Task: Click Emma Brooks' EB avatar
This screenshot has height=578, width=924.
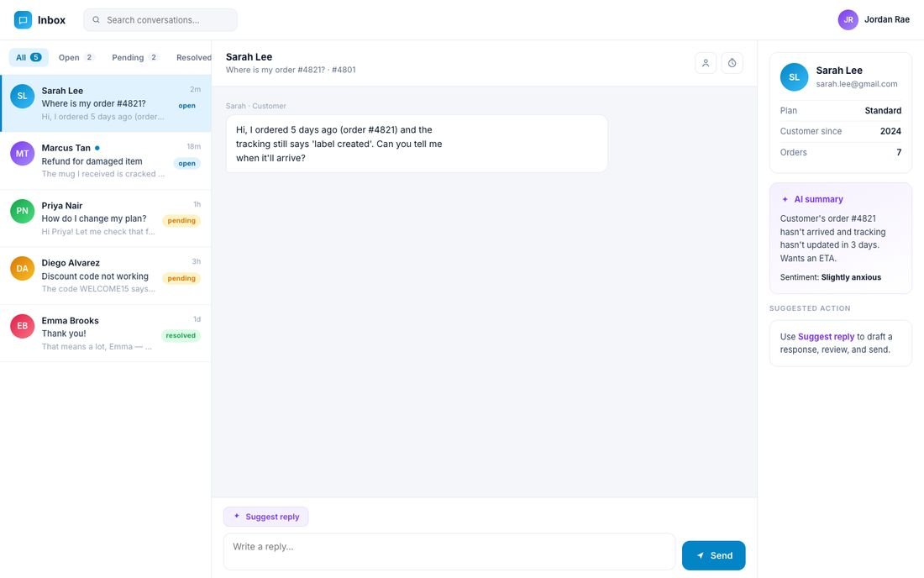Action: [23, 326]
